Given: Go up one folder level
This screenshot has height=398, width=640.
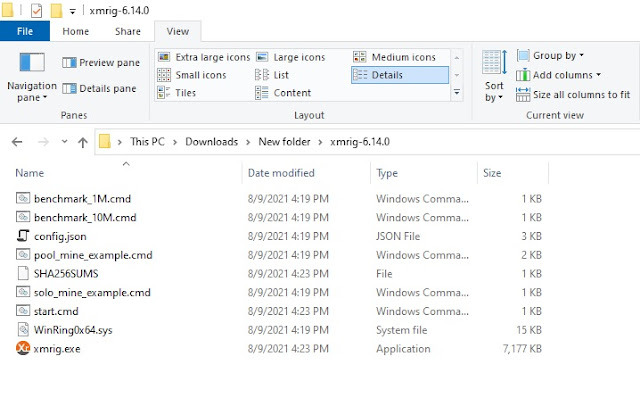Looking at the screenshot, I should pos(82,142).
